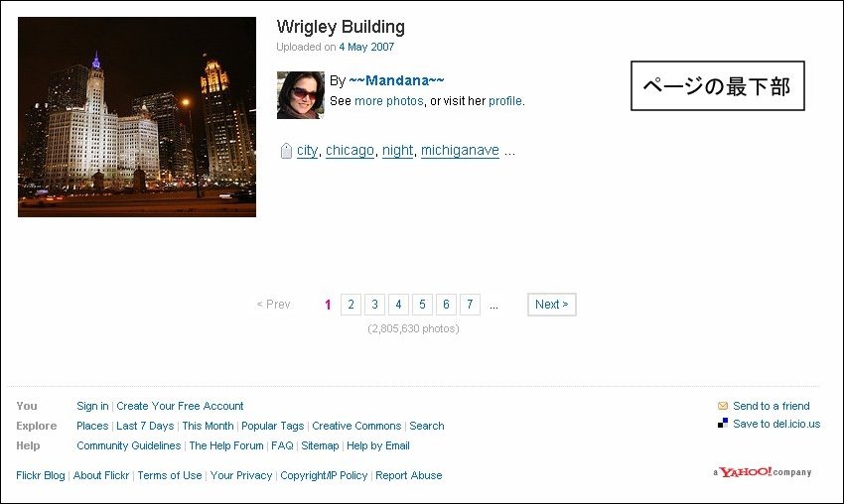The image size is (844, 504).
Task: Follow the night tag link
Action: pos(398,150)
